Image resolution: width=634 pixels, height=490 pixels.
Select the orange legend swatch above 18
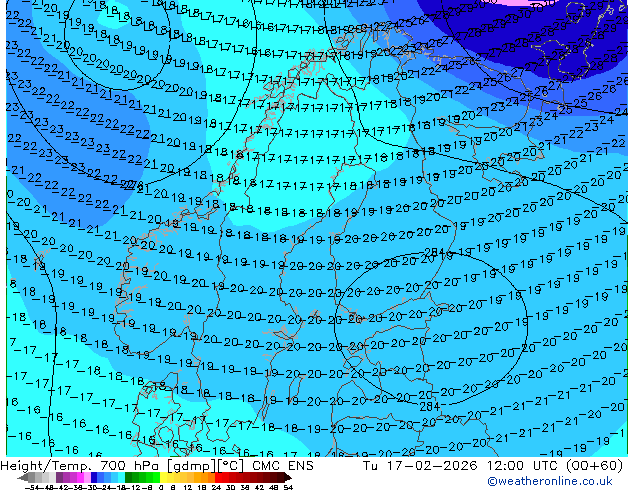tap(205, 478)
